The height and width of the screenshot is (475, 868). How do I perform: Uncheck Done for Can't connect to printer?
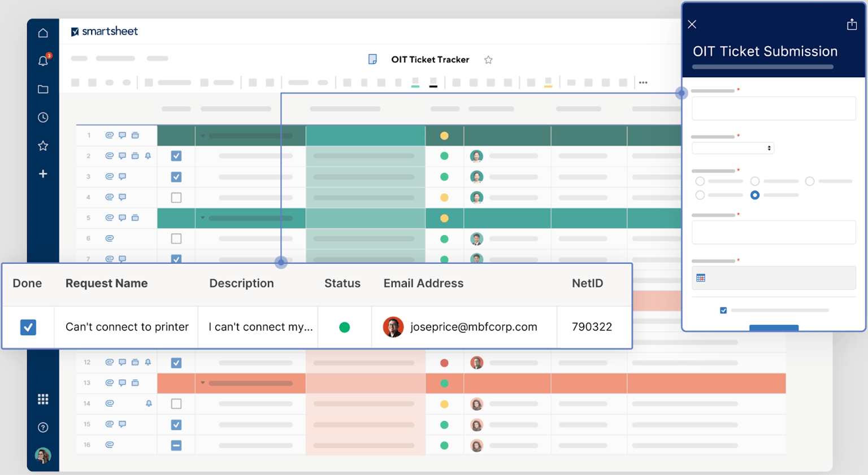tap(28, 326)
